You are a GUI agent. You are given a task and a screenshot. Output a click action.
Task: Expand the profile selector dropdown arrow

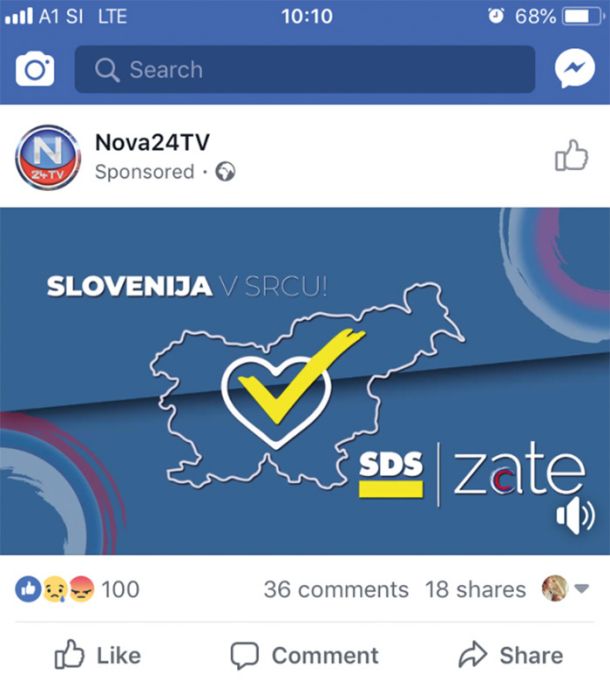(x=582, y=589)
